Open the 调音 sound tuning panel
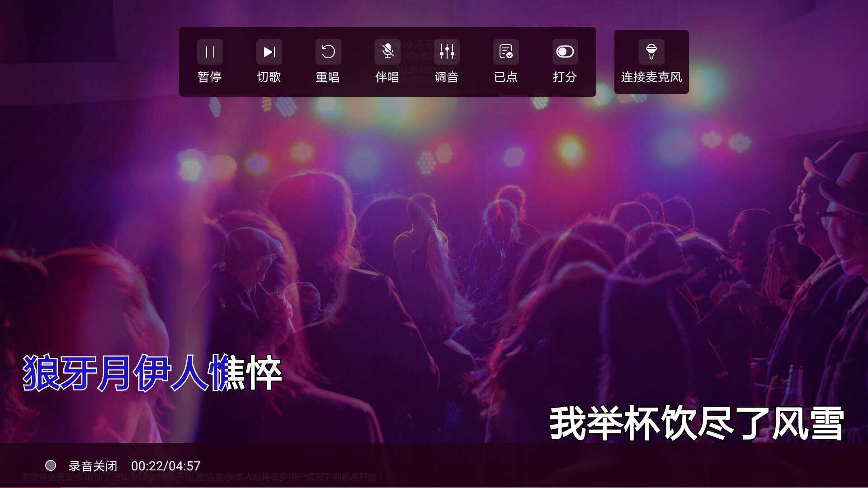The image size is (868, 488). pyautogui.click(x=447, y=52)
